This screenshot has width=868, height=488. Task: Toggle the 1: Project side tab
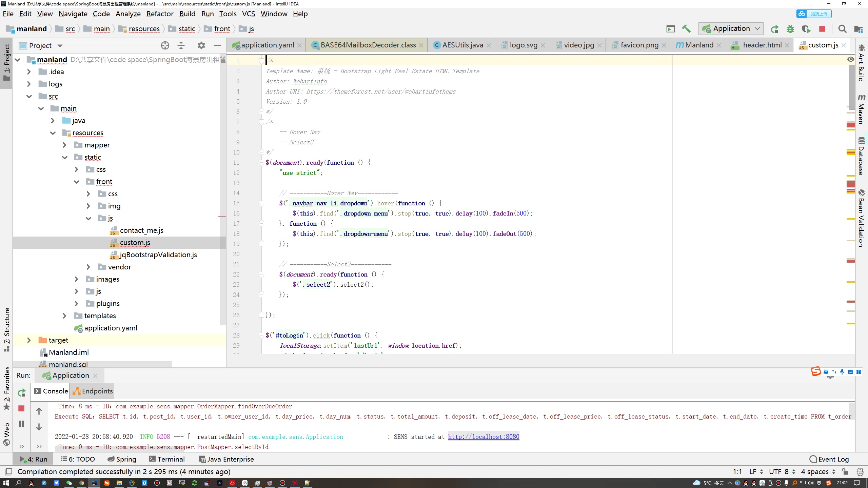click(x=6, y=63)
